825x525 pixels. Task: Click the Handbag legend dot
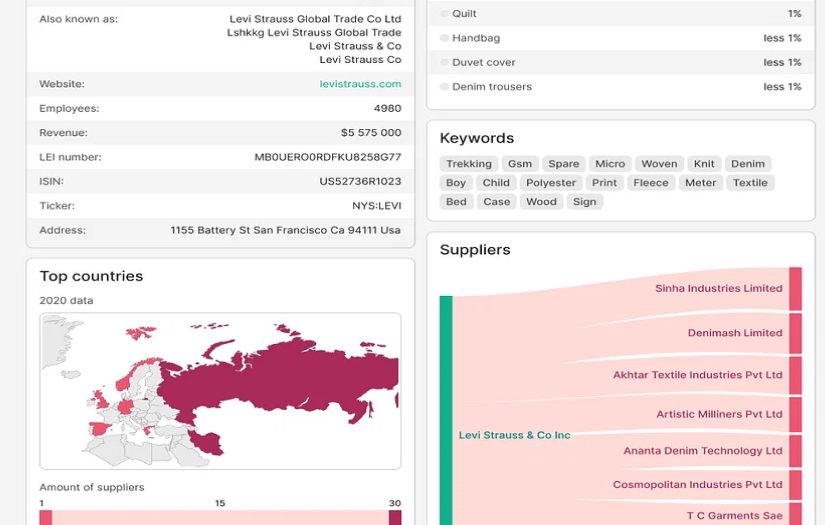coord(445,38)
